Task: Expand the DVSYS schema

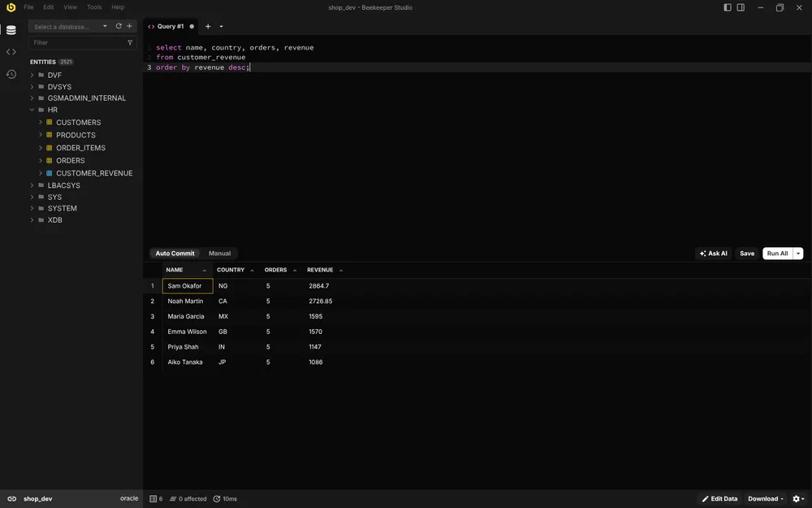Action: click(x=32, y=87)
